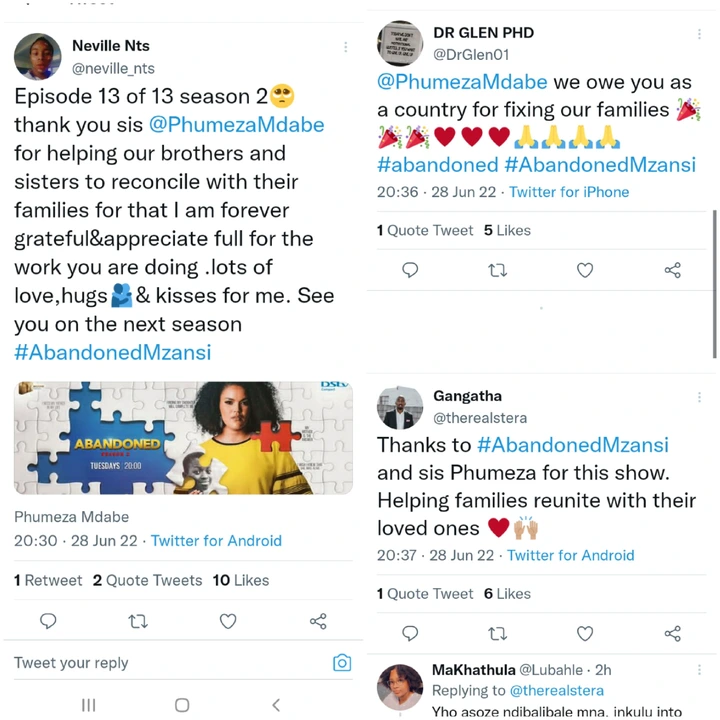The width and height of the screenshot is (720, 720).
Task: Share Neville Nts' tweet
Action: point(318,621)
